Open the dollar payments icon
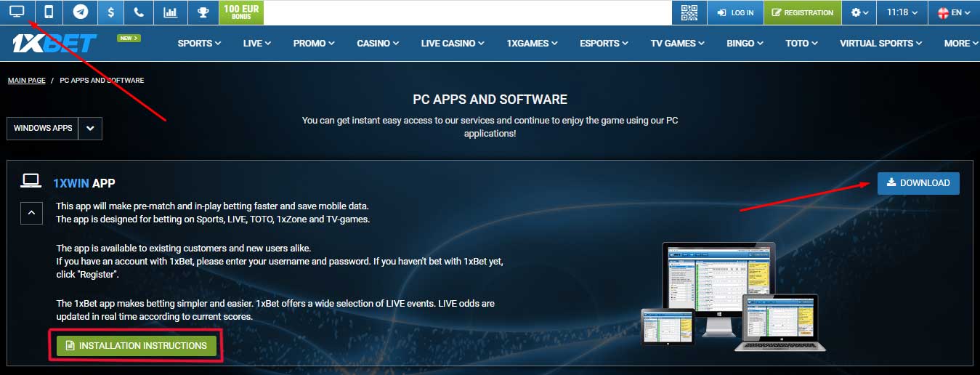The height and width of the screenshot is (375, 980). coord(110,12)
